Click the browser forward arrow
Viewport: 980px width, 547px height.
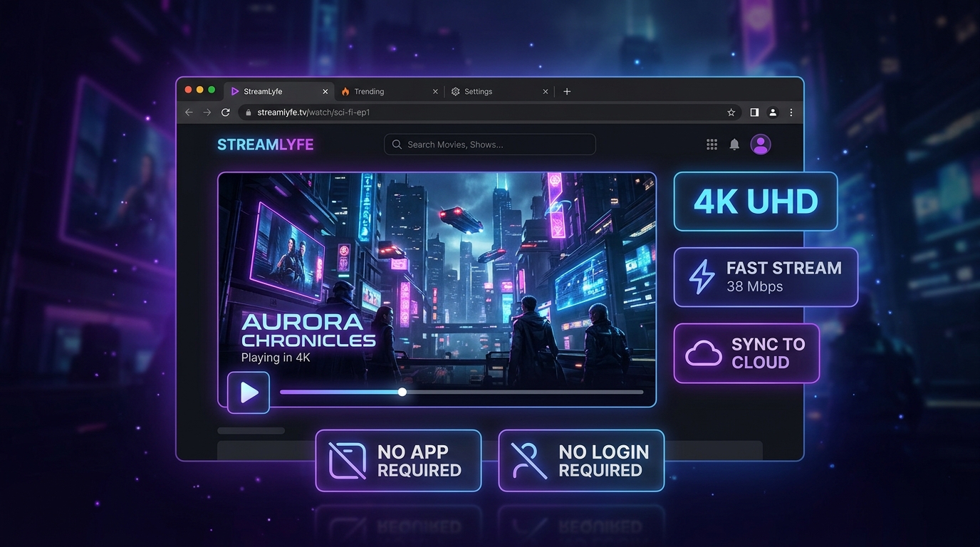tap(207, 113)
